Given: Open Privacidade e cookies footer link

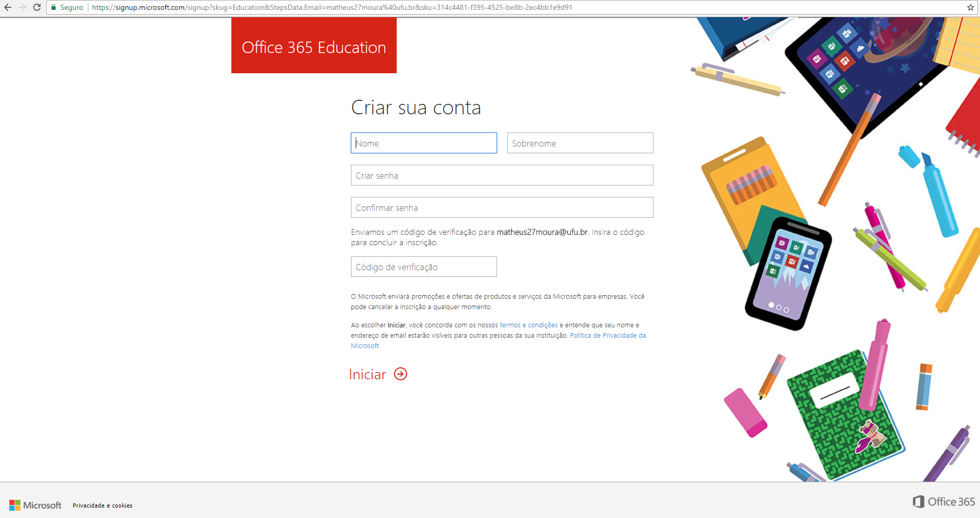Looking at the screenshot, I should (x=102, y=506).
